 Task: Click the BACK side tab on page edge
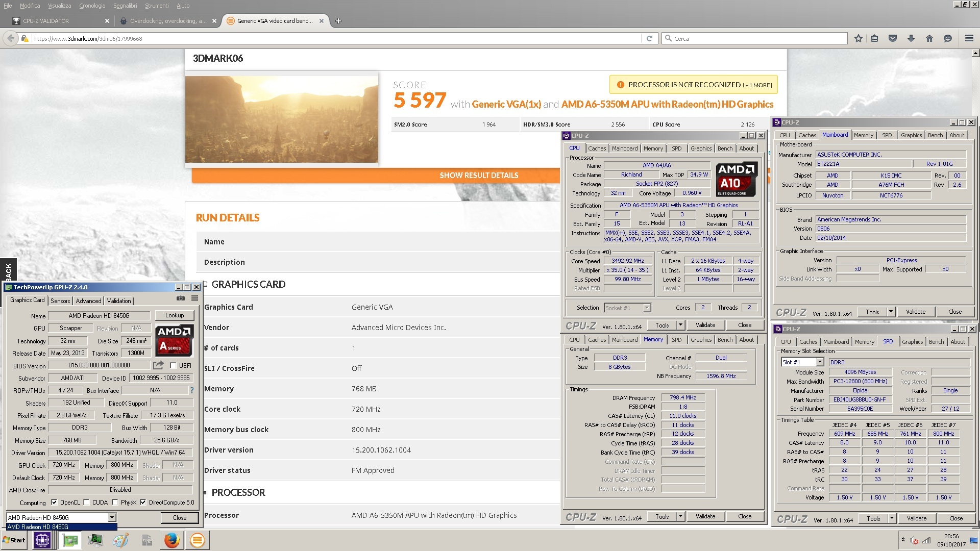click(8, 270)
